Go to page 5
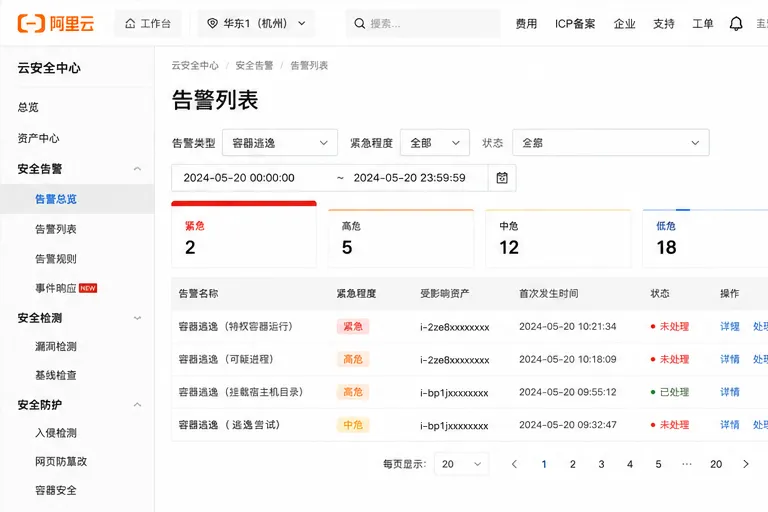Screen dimensions: 768x512 [658, 464]
